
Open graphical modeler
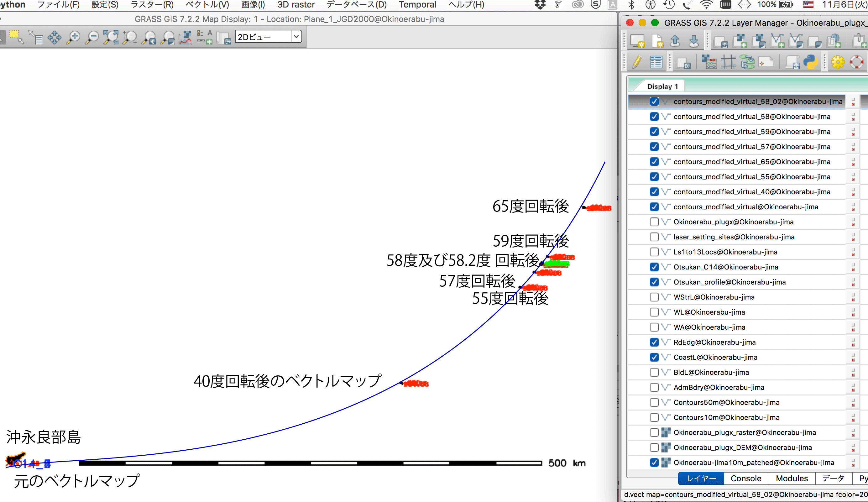[x=747, y=63]
